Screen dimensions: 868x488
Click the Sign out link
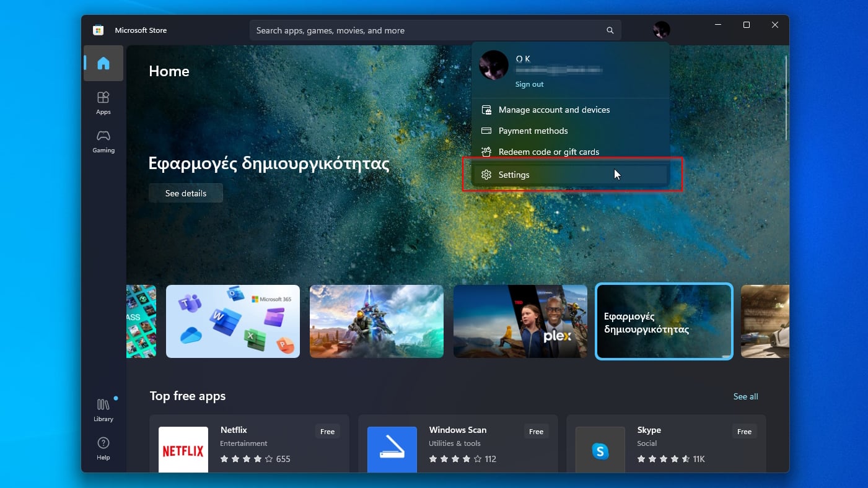[x=529, y=84]
